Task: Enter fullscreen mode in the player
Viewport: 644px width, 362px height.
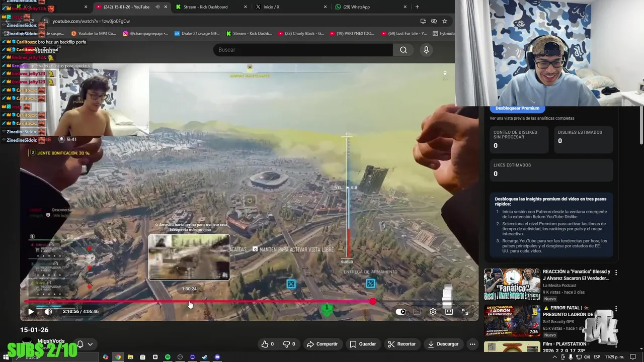Action: [465, 312]
